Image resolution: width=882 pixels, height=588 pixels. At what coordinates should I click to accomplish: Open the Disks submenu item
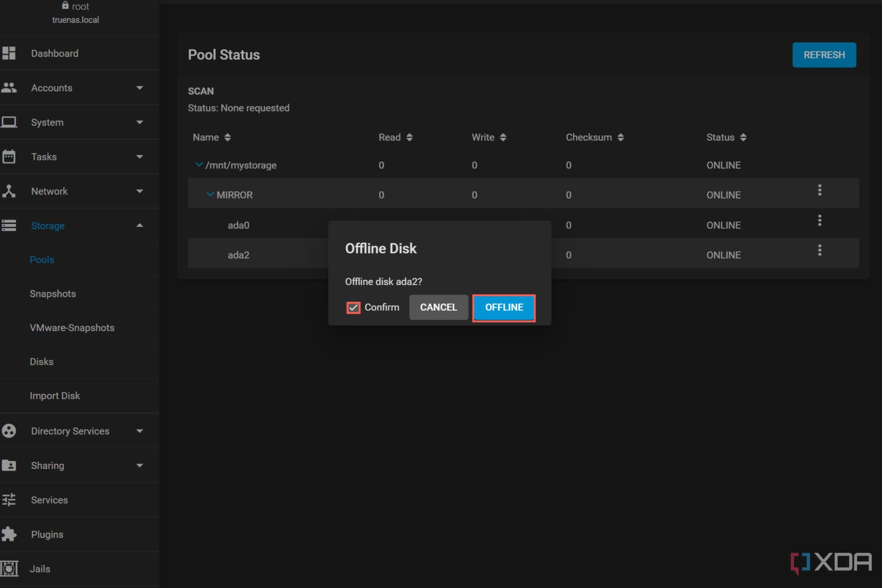coord(42,362)
